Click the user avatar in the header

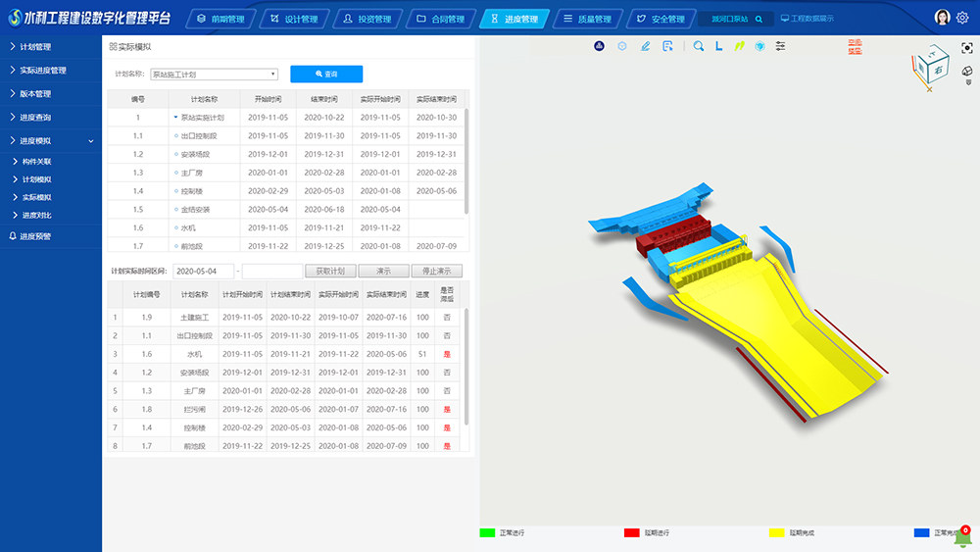click(x=942, y=18)
